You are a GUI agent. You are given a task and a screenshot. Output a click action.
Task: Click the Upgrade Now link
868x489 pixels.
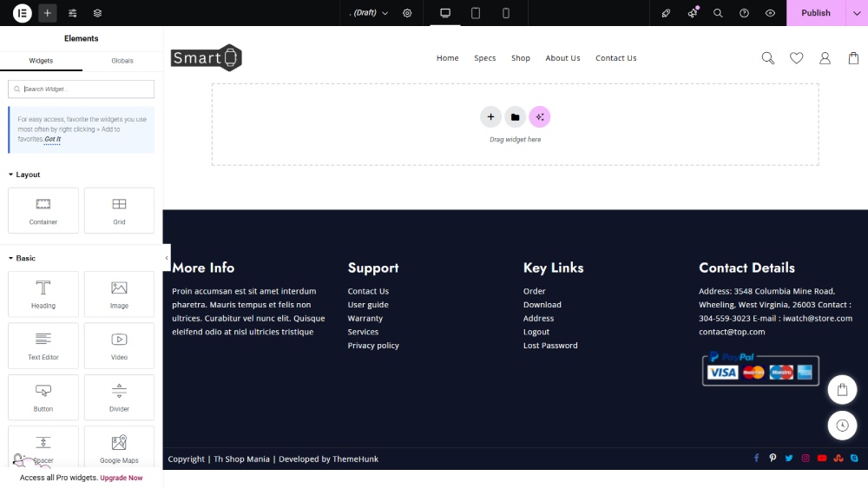click(122, 478)
